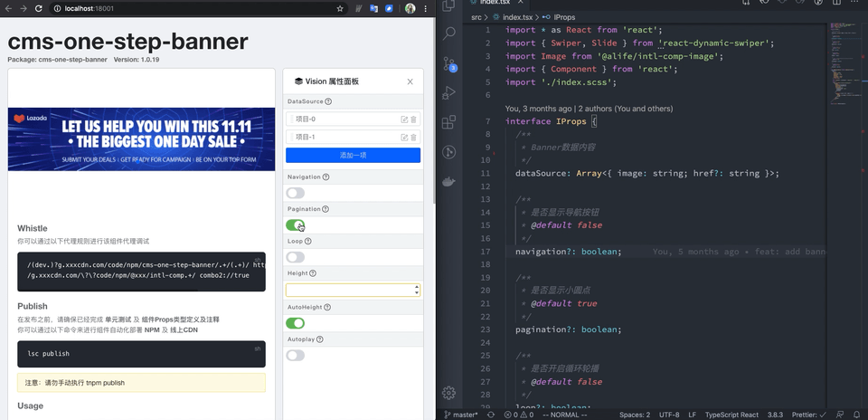This screenshot has height=420, width=868.
Task: Click the code minimap in VS Code
Action: [844, 63]
